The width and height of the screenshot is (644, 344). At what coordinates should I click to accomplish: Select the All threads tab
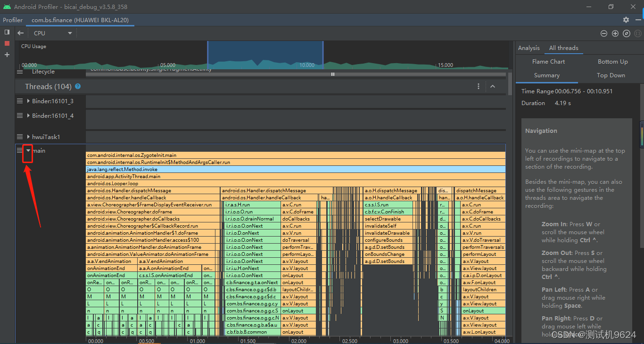click(563, 48)
